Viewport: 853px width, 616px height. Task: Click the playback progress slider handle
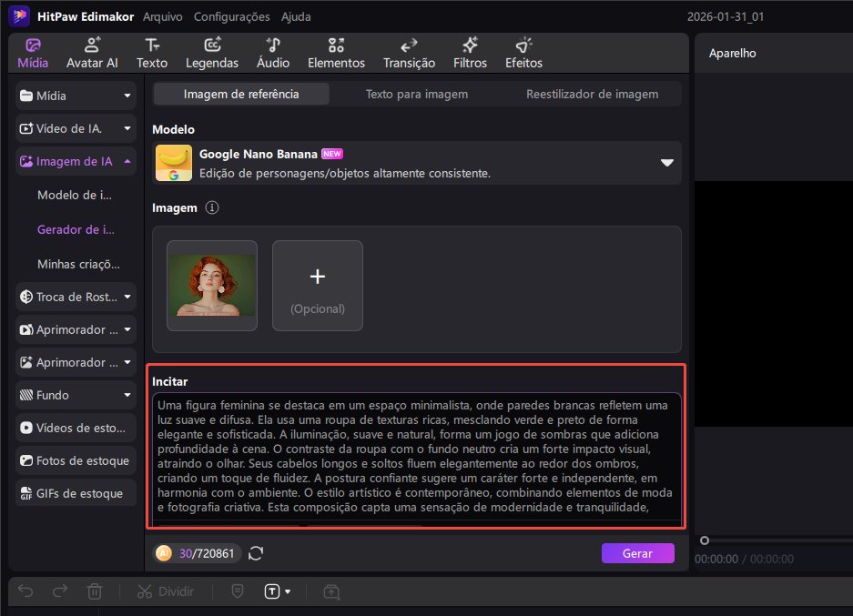[704, 540]
